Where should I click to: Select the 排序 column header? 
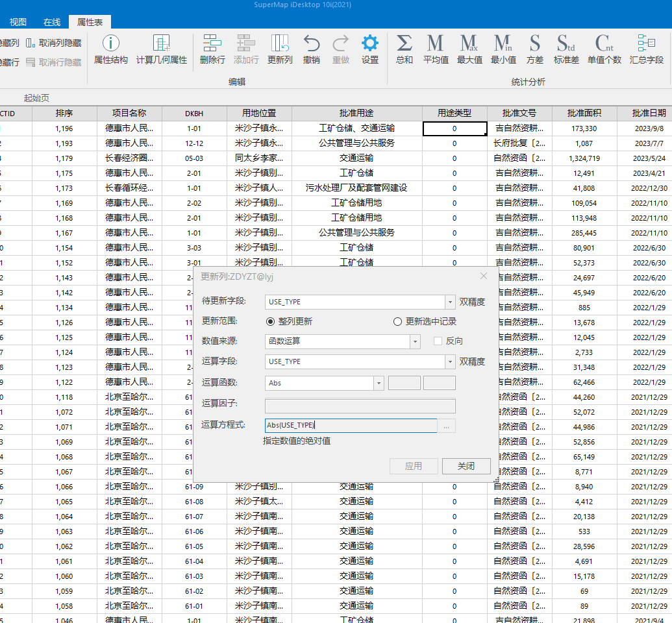pos(64,114)
